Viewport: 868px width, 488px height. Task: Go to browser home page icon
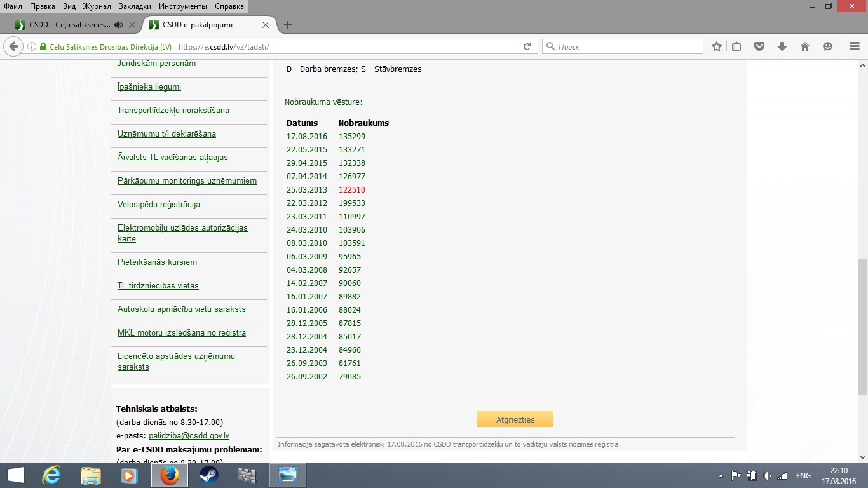point(805,46)
